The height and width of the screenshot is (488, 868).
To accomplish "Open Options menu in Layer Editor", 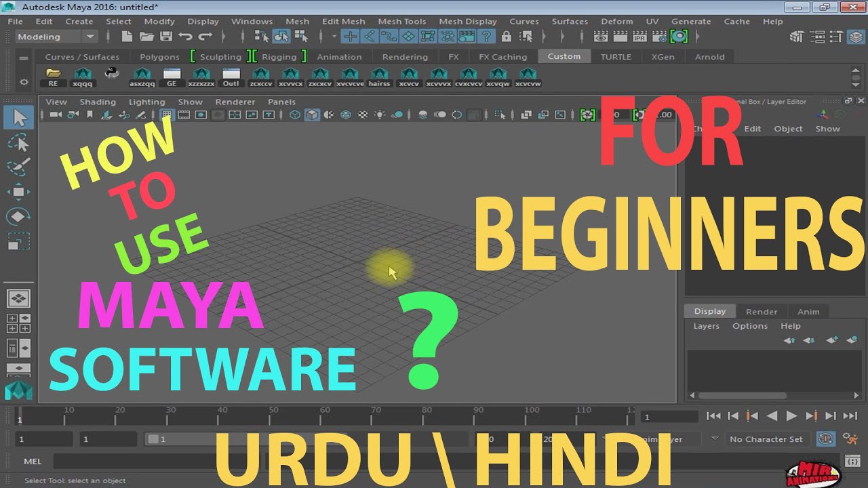I will coord(750,326).
